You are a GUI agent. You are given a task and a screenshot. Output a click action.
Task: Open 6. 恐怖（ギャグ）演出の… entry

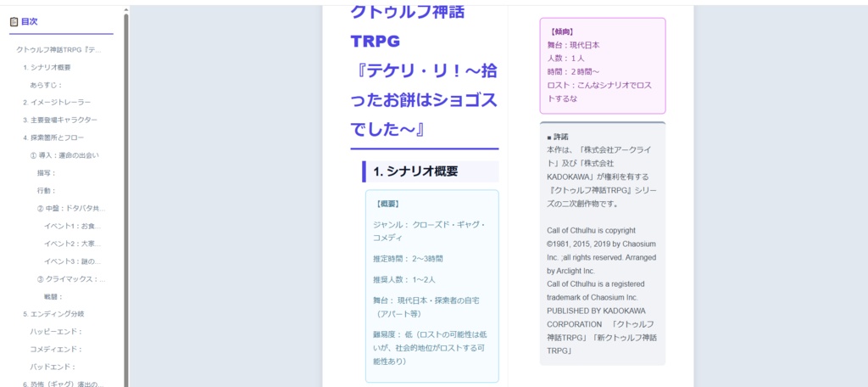tap(64, 384)
